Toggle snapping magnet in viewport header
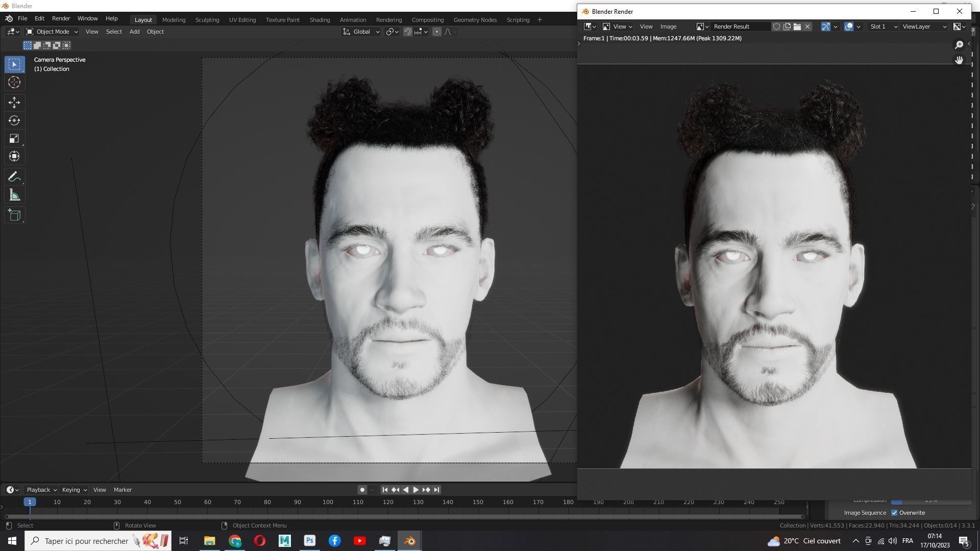Viewport: 980px width, 551px height. click(x=408, y=32)
